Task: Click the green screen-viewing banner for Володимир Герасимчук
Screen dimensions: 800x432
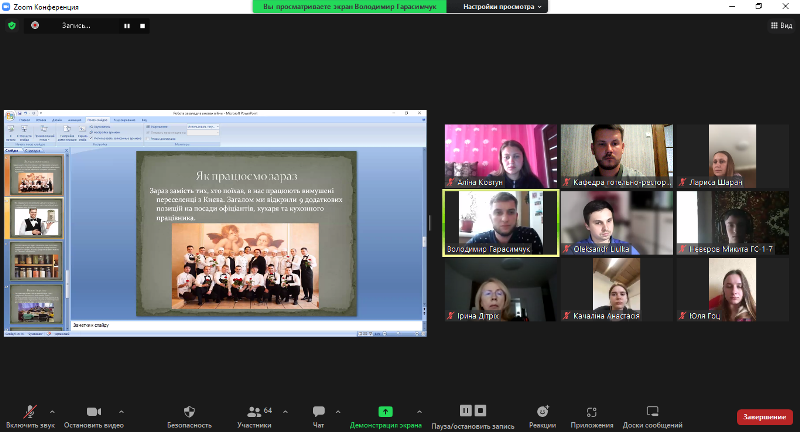Action: pyautogui.click(x=349, y=7)
